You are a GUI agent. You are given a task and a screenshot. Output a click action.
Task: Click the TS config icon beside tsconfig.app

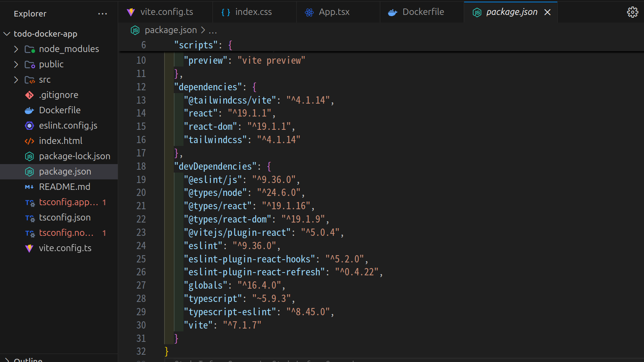point(30,203)
